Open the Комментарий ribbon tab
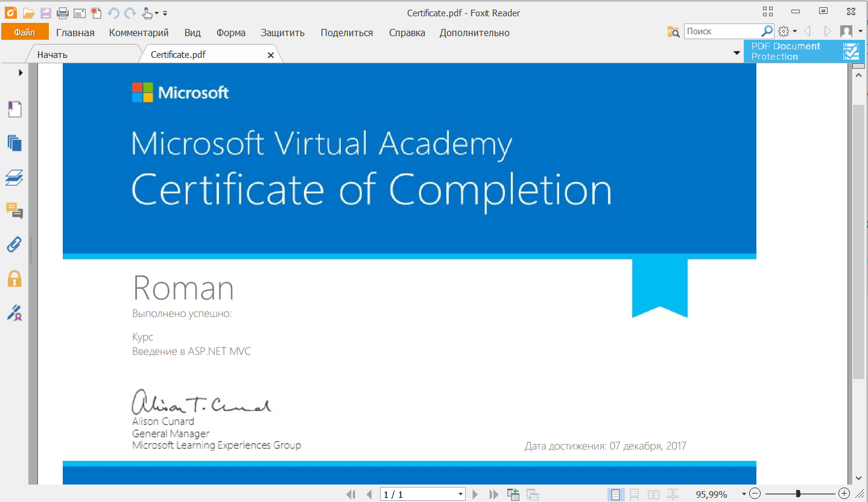Image resolution: width=868 pixels, height=502 pixels. pyautogui.click(x=139, y=33)
